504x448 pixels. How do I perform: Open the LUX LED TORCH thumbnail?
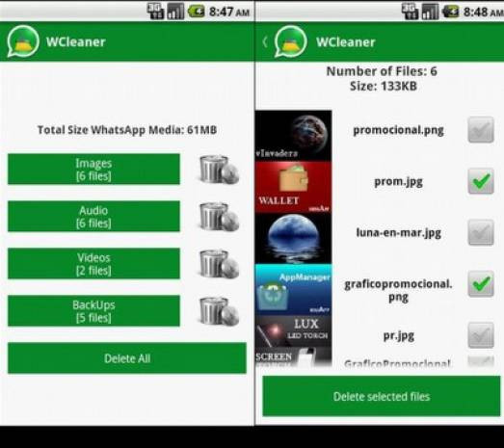coord(294,330)
